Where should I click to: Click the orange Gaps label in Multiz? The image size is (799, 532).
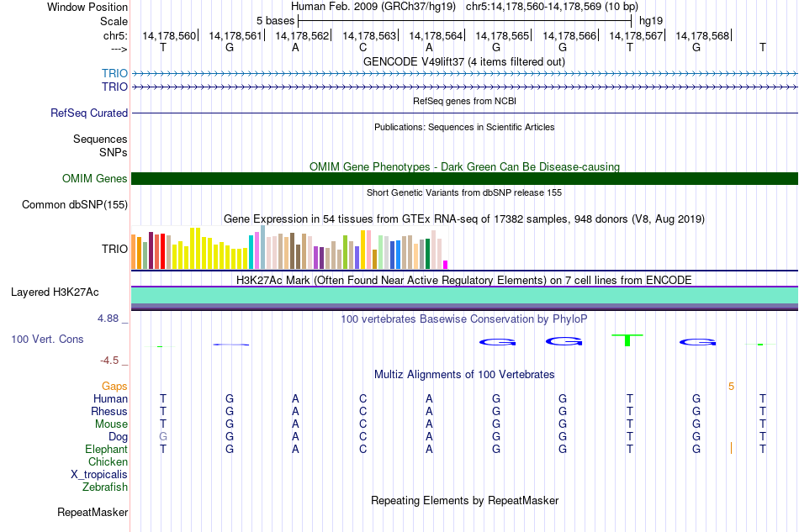click(x=114, y=387)
